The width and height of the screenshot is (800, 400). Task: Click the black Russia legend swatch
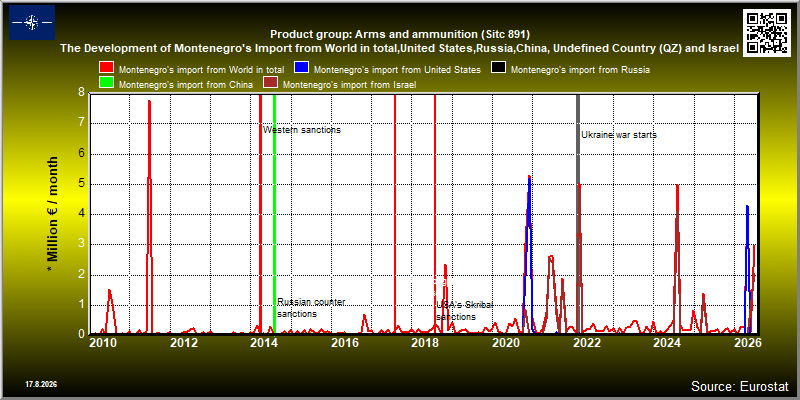click(498, 68)
